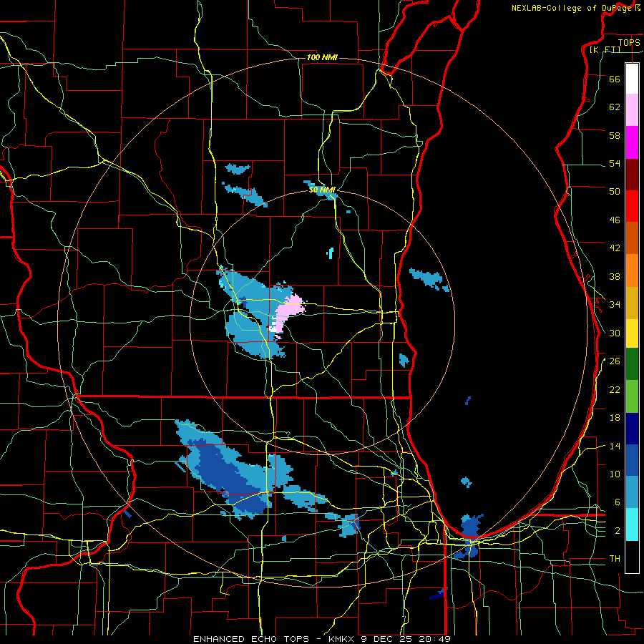Click the '10' legend value
Screen dimensions: 644x644
(615, 474)
